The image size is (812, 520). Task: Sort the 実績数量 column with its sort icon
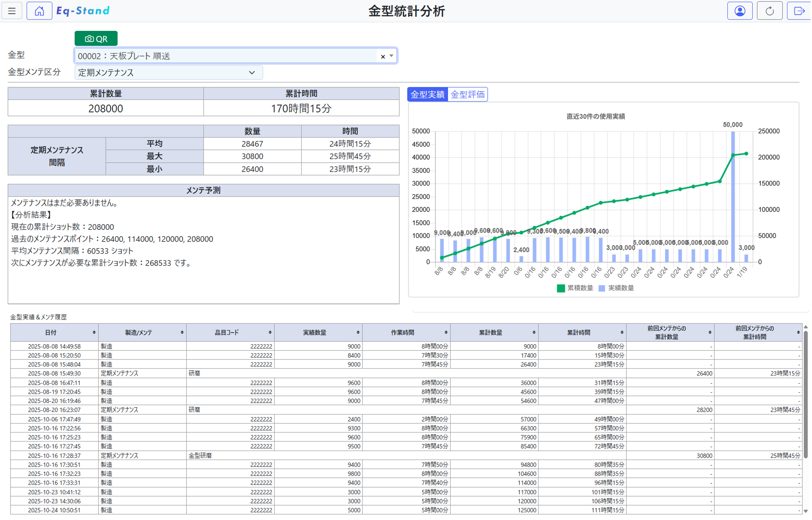click(358, 333)
